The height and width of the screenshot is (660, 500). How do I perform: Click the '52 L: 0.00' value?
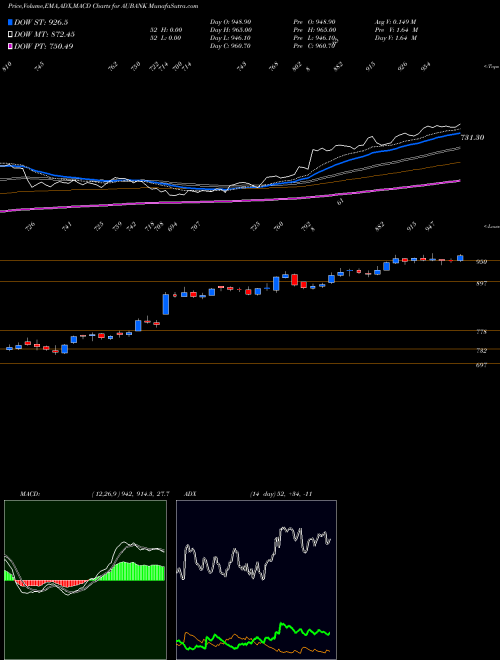(x=166, y=38)
